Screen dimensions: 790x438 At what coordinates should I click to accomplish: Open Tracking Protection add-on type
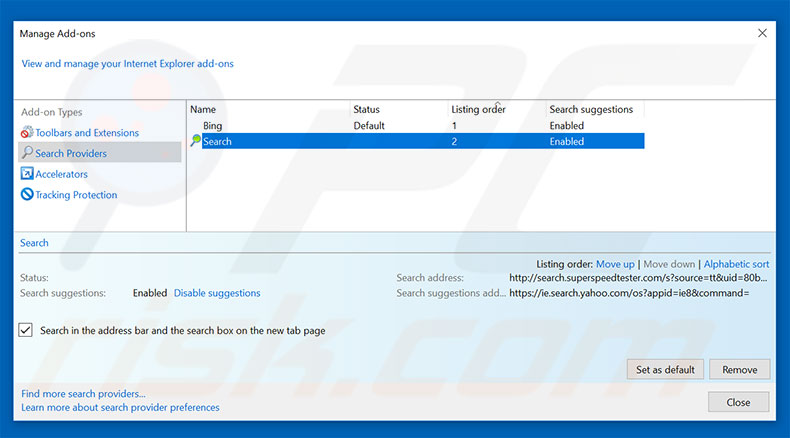coord(76,195)
